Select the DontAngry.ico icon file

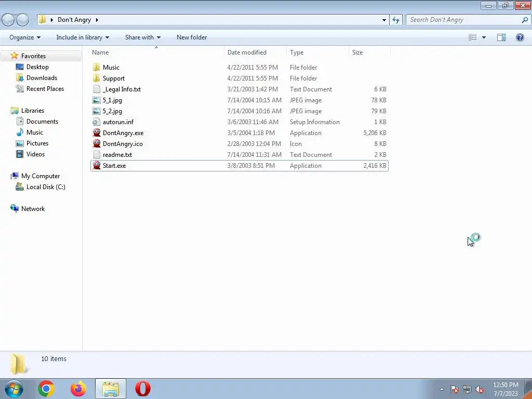click(96, 143)
